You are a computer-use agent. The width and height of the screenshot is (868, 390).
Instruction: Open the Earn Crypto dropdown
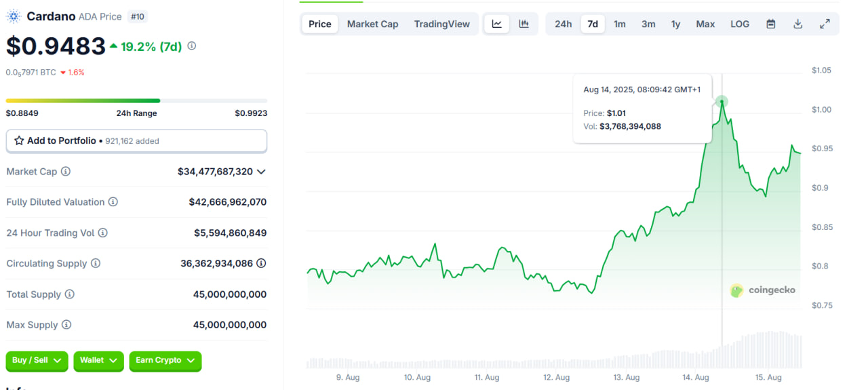pos(165,360)
